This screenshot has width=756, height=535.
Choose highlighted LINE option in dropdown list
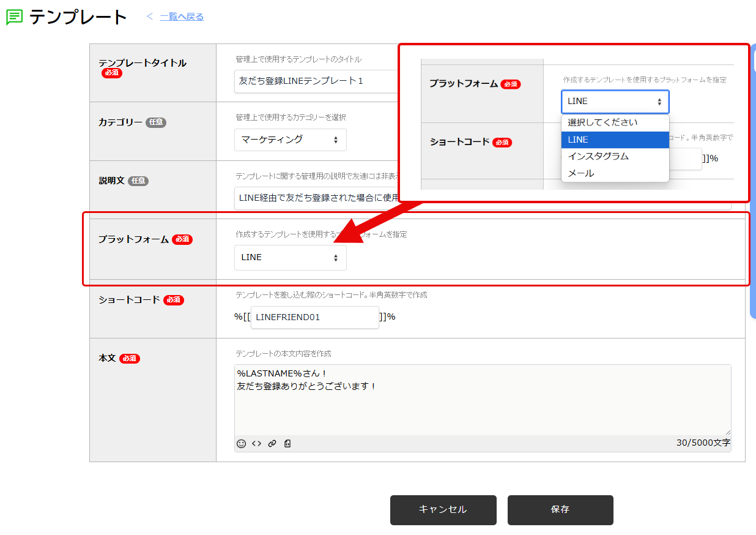click(x=615, y=140)
